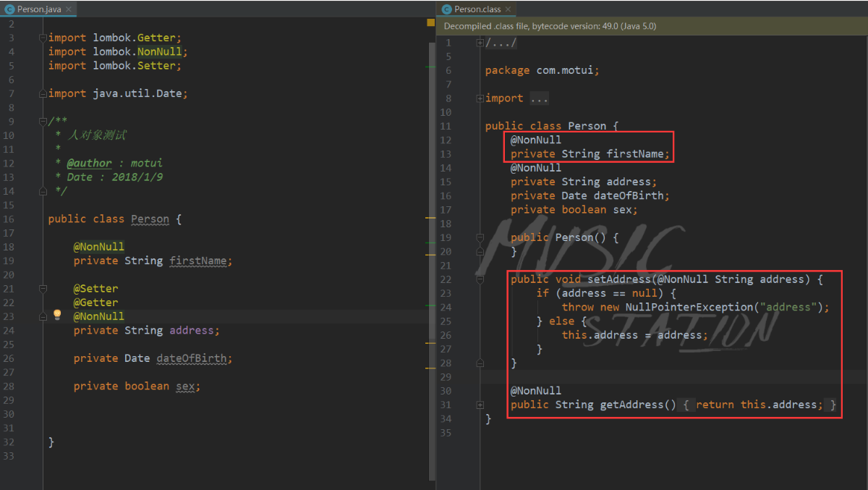Collapse the Javadoc comment fold in Person.java
868x490 pixels.
(x=44, y=121)
